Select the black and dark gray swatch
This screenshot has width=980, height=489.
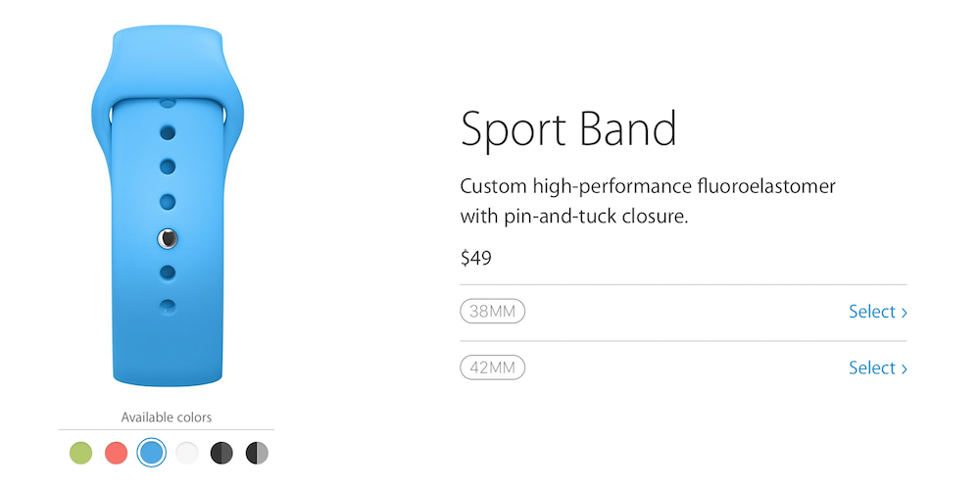(221, 453)
